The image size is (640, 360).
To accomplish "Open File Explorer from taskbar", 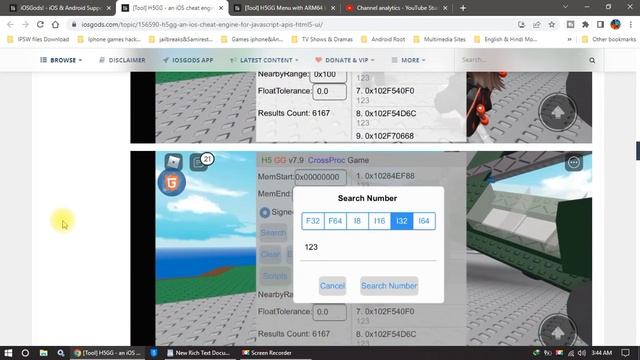I will pyautogui.click(x=43, y=353).
